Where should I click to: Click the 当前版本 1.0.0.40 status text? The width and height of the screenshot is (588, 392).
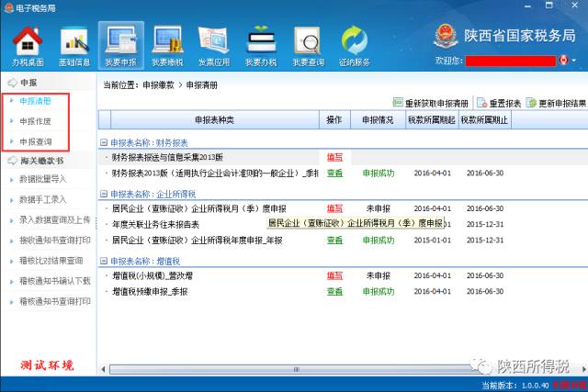(x=515, y=386)
